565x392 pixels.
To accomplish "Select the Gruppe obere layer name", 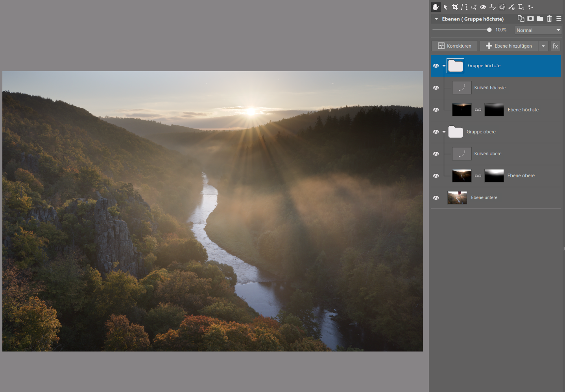I will point(481,132).
